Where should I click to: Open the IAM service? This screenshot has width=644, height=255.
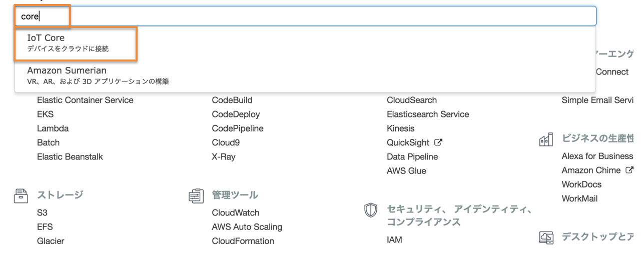point(394,240)
